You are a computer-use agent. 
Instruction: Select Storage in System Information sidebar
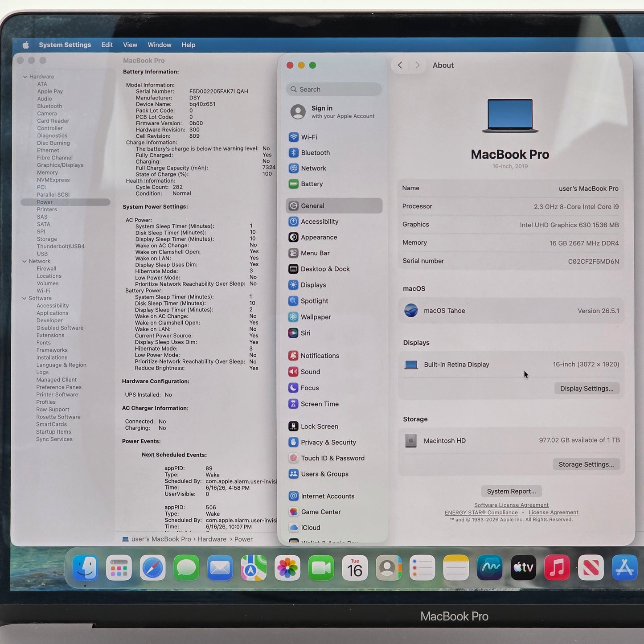point(47,239)
